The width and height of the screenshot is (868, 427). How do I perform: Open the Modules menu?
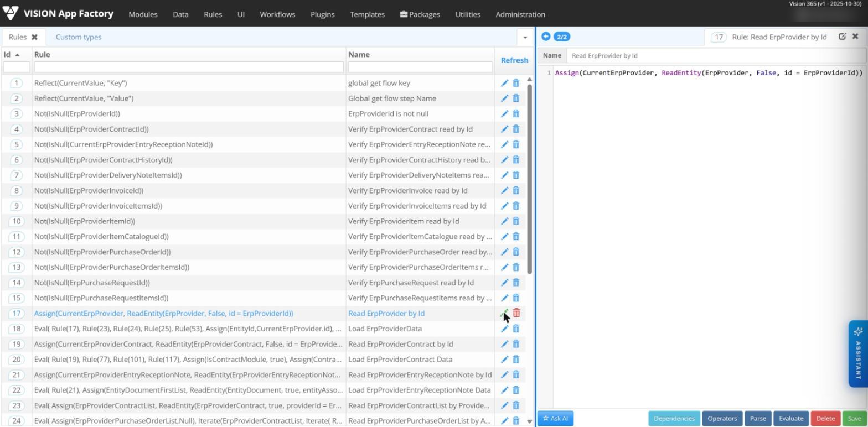pyautogui.click(x=143, y=14)
